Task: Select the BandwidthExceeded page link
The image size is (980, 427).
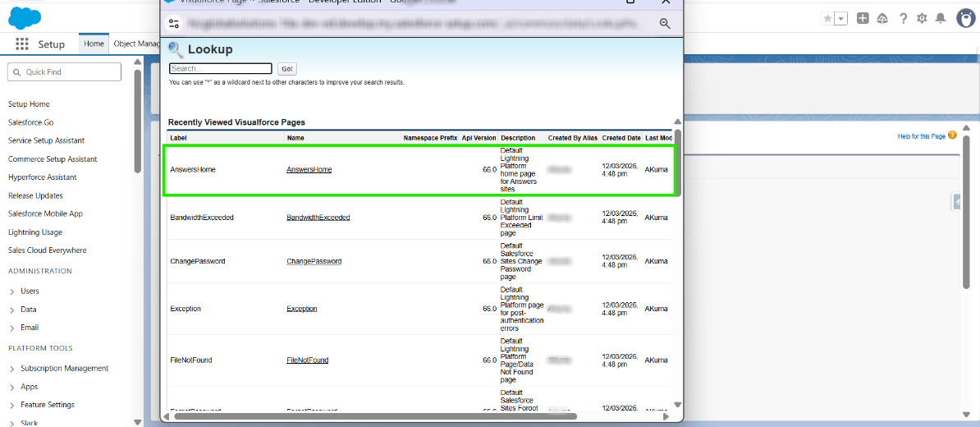Action: (318, 218)
